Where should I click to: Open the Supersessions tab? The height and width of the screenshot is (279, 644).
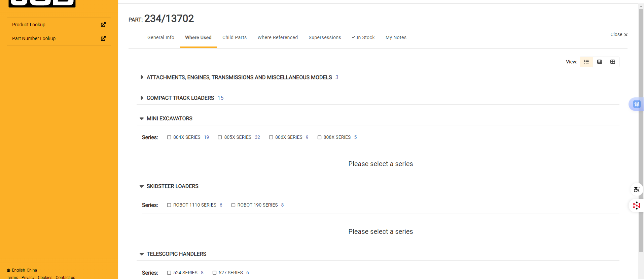pyautogui.click(x=324, y=37)
